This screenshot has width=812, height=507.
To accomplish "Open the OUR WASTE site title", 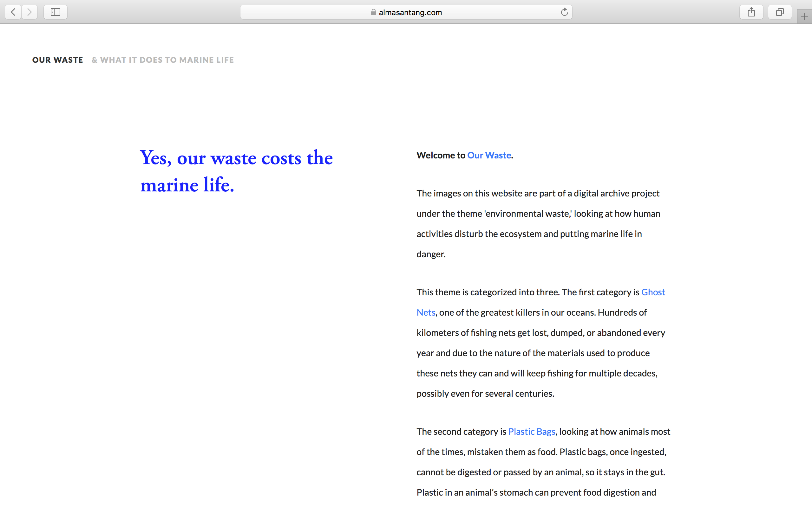I will [x=58, y=60].
